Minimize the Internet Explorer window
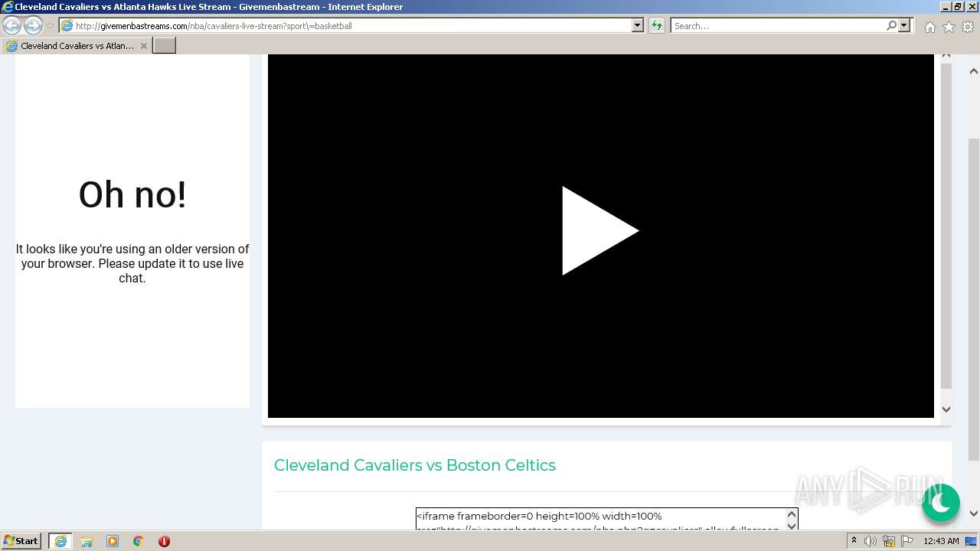The height and width of the screenshot is (551, 980). coord(945,7)
